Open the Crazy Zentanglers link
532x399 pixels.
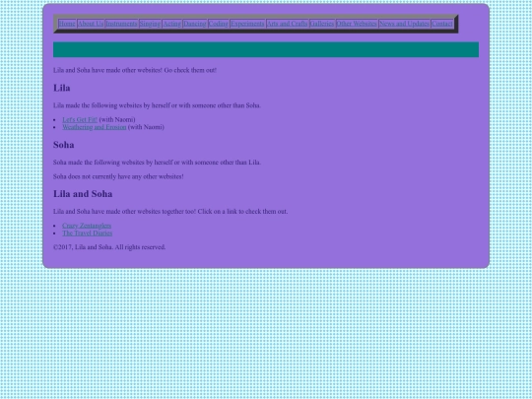[x=87, y=226]
